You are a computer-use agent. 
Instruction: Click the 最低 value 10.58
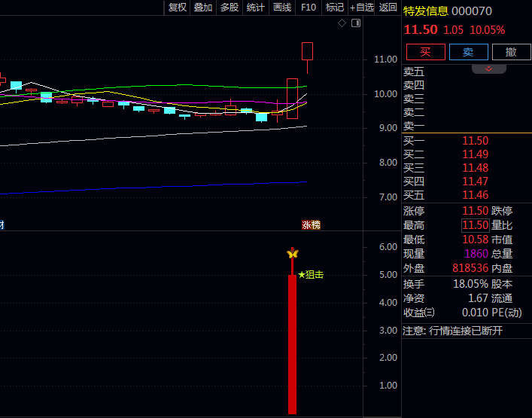(475, 240)
